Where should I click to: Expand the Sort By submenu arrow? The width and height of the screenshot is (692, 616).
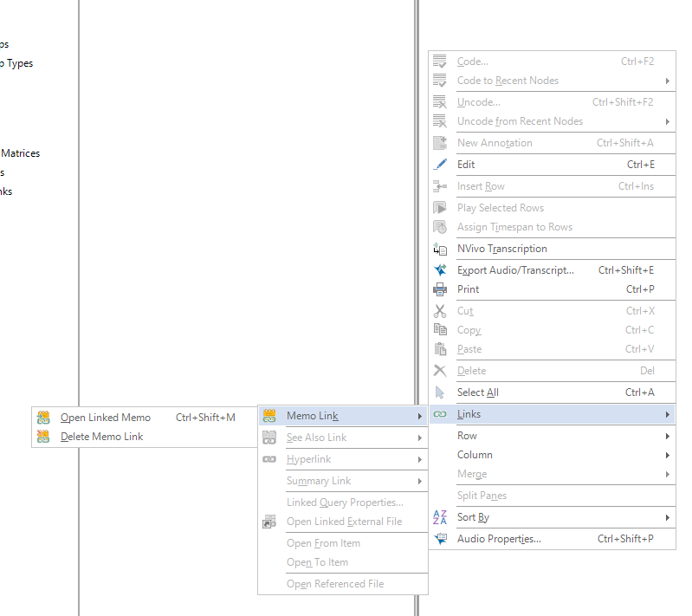point(667,517)
